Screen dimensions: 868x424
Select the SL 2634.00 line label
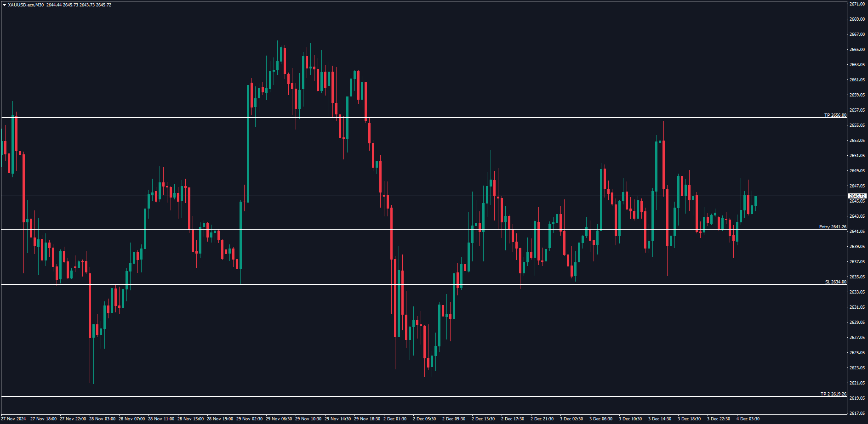click(835, 282)
